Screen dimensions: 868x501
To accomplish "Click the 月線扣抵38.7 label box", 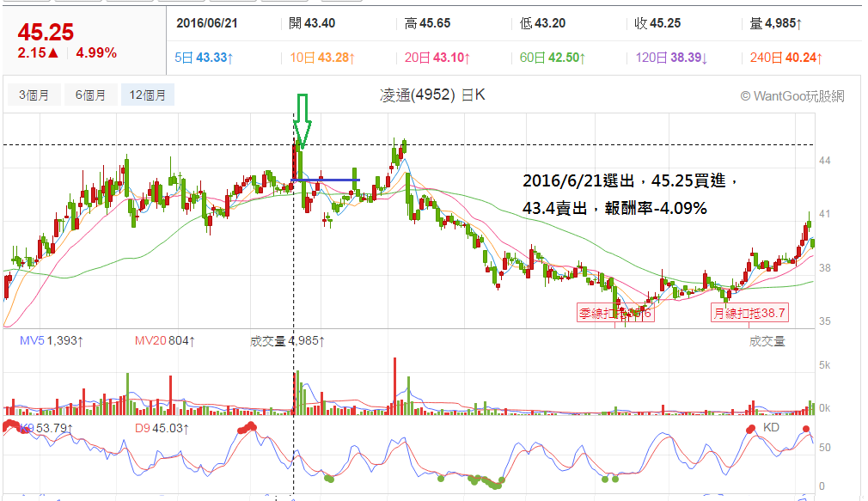I will point(749,314).
